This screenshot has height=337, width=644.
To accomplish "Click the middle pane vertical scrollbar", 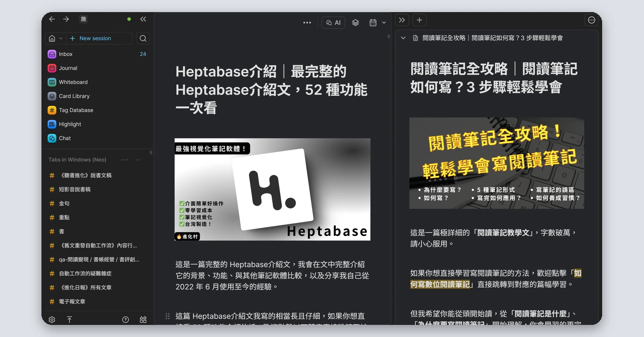I will pos(388,37).
